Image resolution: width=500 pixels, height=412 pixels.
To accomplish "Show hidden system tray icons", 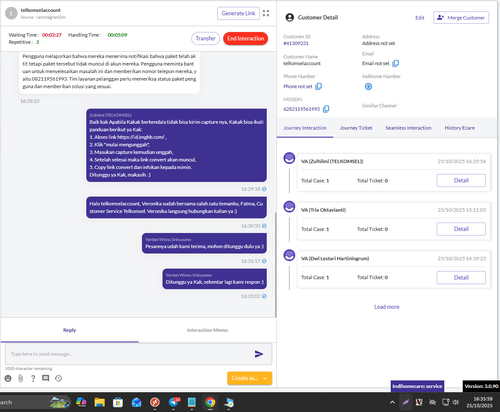I will click(x=392, y=402).
